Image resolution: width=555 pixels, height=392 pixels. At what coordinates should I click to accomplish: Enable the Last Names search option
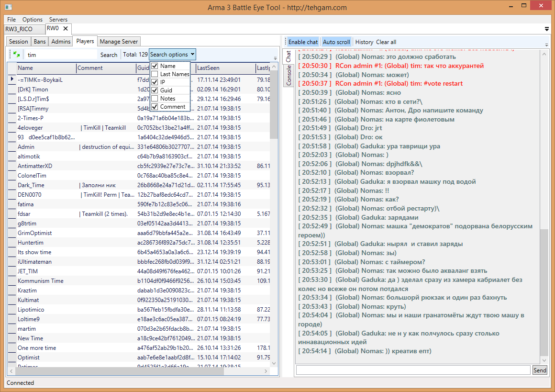155,74
